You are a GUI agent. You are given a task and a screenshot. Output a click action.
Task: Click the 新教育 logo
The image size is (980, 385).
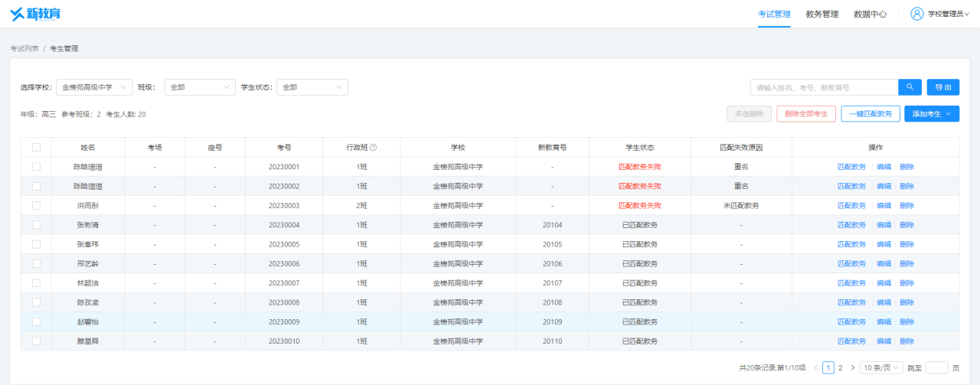pyautogui.click(x=35, y=14)
